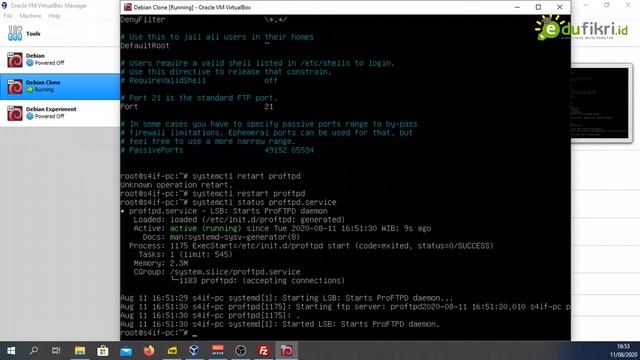Click 'Unknown operation retart.' message
The image size is (640, 360).
tap(176, 185)
